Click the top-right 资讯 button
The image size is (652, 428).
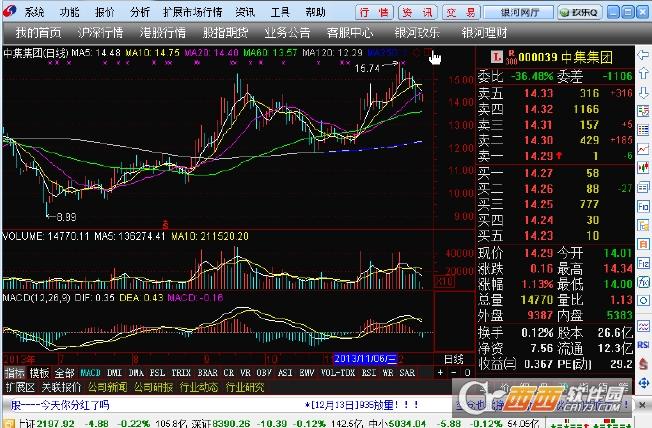click(x=417, y=12)
